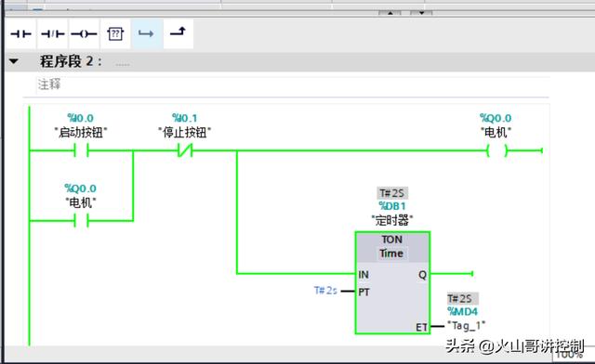Click the %I0.0 address label
Screen dimensions: 595x364
coord(81,118)
